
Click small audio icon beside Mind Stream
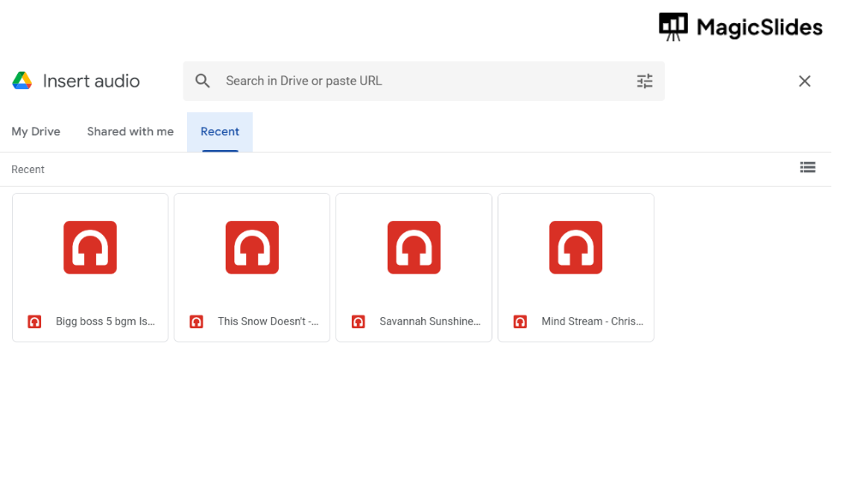(520, 322)
